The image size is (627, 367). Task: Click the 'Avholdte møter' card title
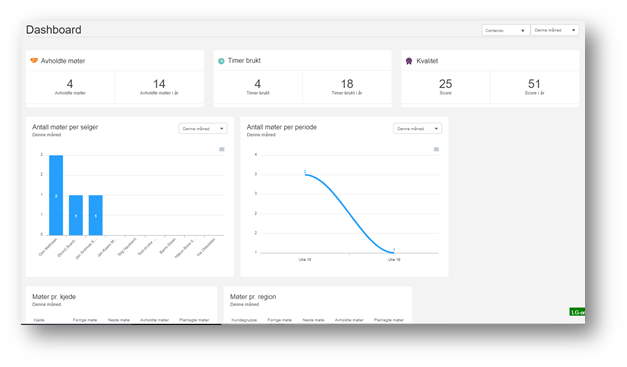click(x=63, y=61)
